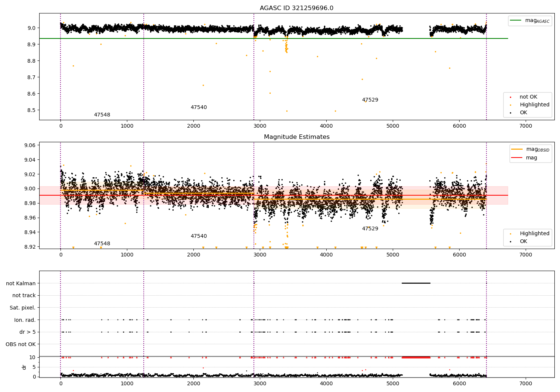The width and height of the screenshot is (560, 392).
Task: Click the 5 tick on the dr axis
Action: [34, 367]
